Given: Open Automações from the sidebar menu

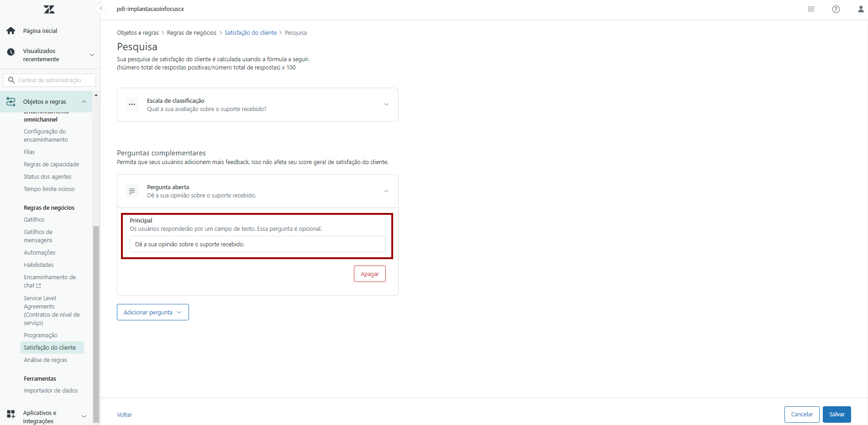Looking at the screenshot, I should click(40, 253).
